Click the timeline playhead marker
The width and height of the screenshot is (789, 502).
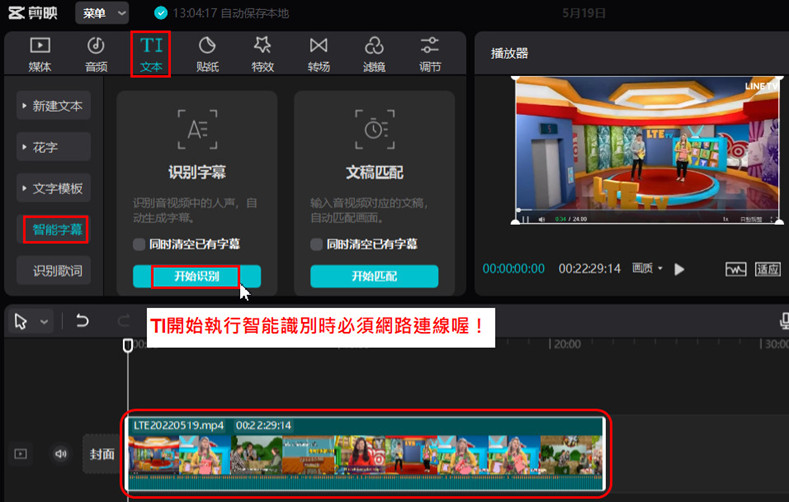click(127, 345)
